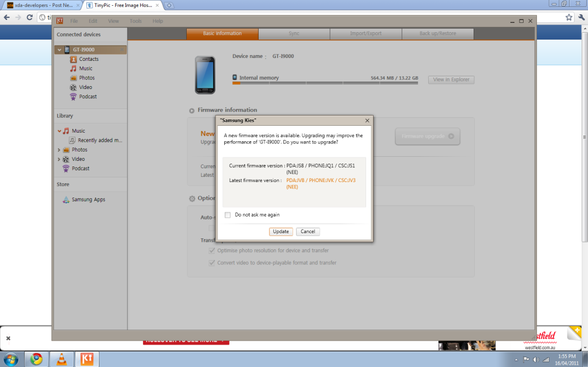Click the browser page vertical scrollbar
588x367 pixels.
click(x=585, y=137)
